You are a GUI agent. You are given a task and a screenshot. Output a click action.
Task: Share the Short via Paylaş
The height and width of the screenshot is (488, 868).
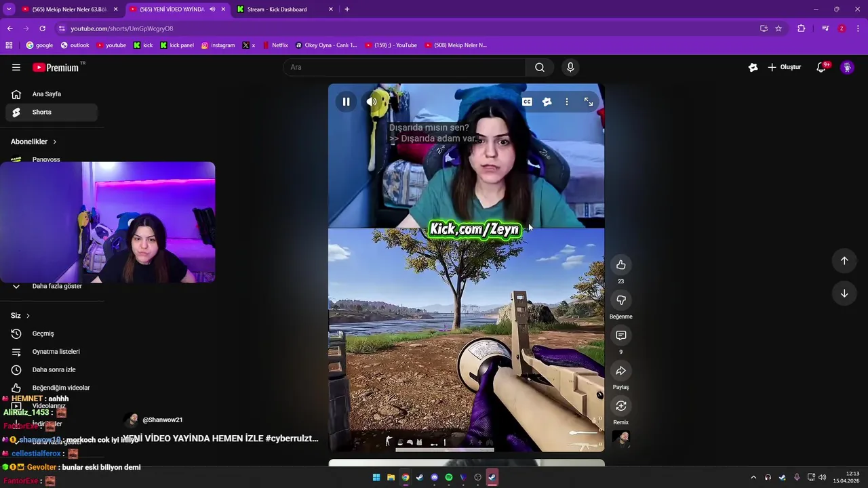point(620,370)
